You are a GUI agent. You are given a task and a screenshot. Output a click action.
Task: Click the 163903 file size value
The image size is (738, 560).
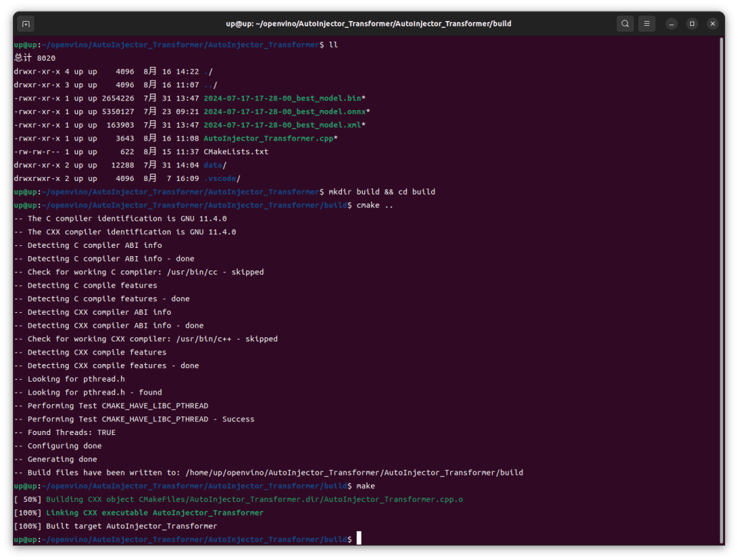[x=120, y=125]
